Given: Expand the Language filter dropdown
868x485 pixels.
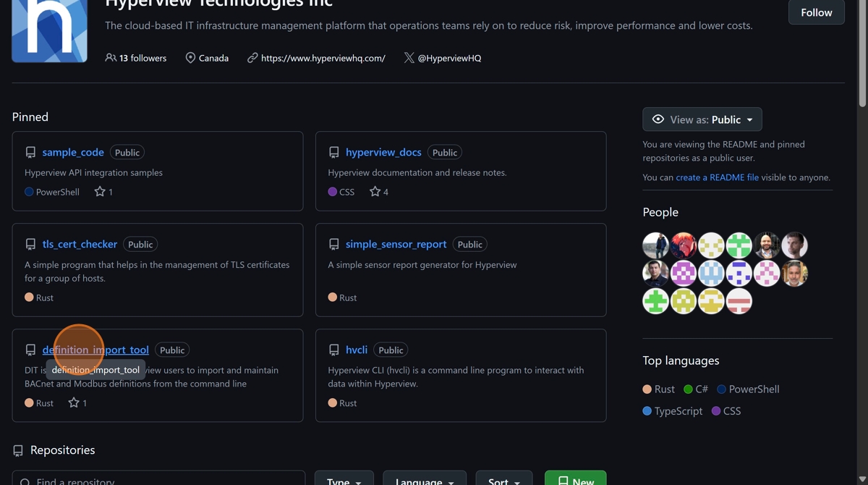Looking at the screenshot, I should pyautogui.click(x=424, y=481).
